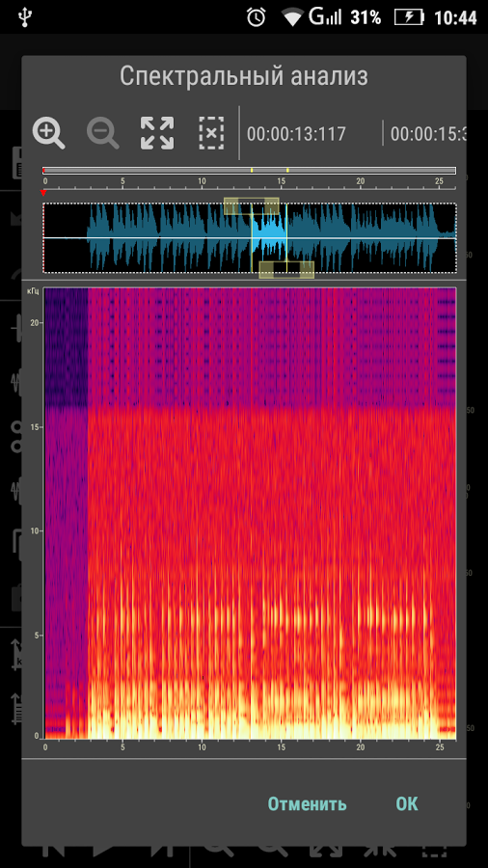Tap the 20 second mark on the ruler

[361, 181]
